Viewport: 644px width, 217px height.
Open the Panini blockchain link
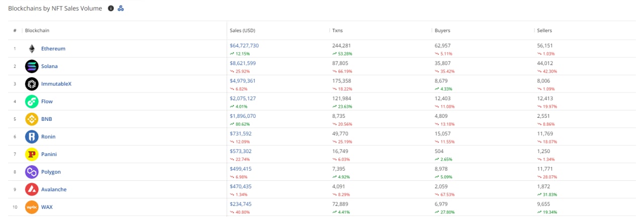[x=49, y=155]
